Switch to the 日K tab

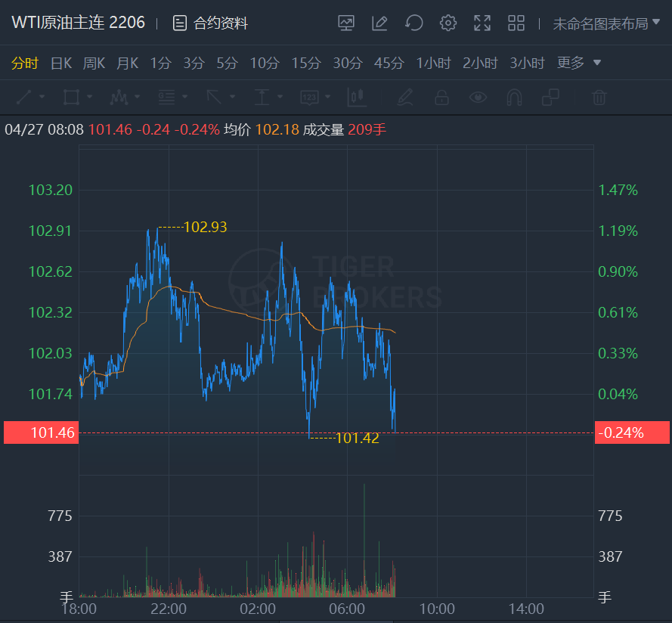click(x=61, y=63)
